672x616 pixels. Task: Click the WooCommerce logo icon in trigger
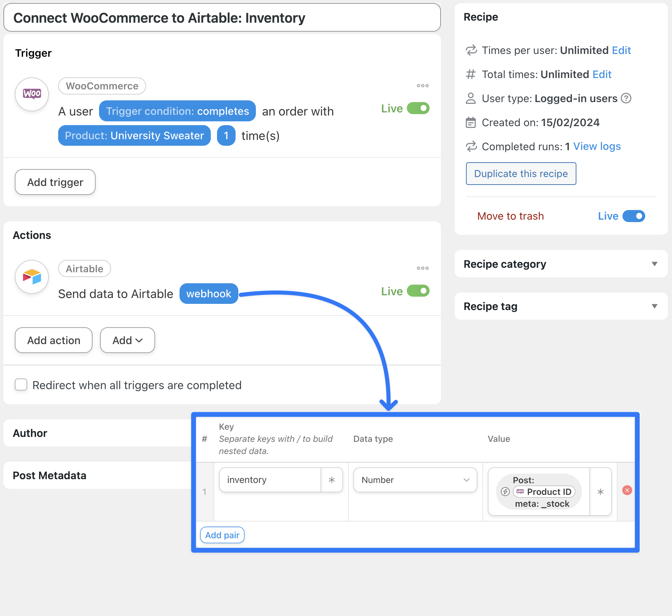pyautogui.click(x=32, y=94)
